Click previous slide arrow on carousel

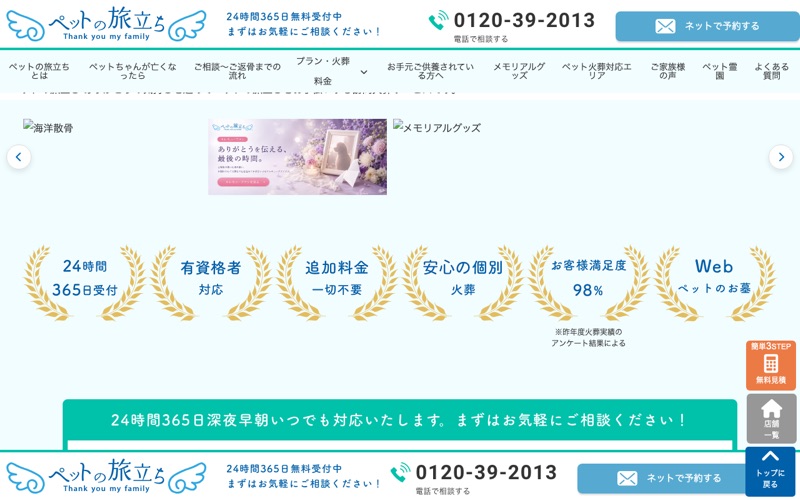coord(19,157)
